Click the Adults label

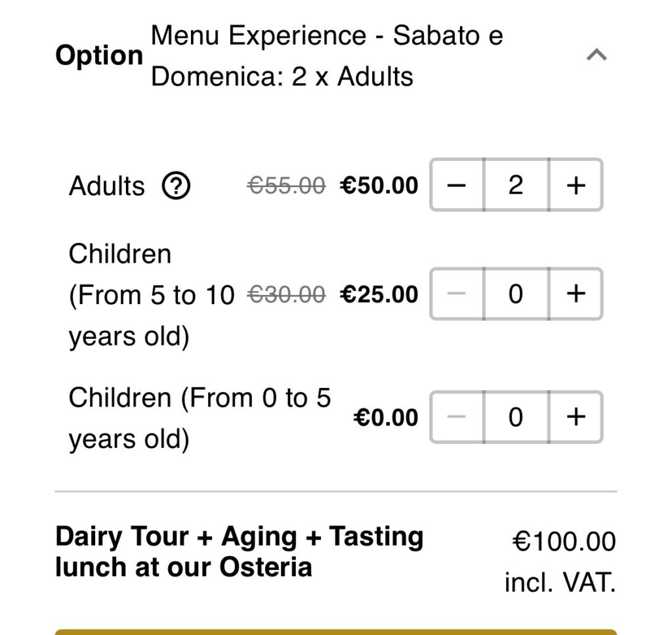107,186
